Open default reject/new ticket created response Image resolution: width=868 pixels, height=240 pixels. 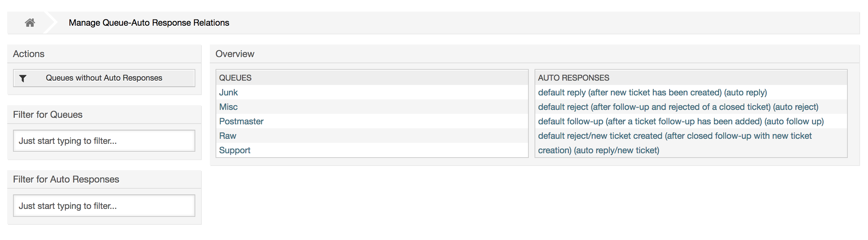point(675,143)
